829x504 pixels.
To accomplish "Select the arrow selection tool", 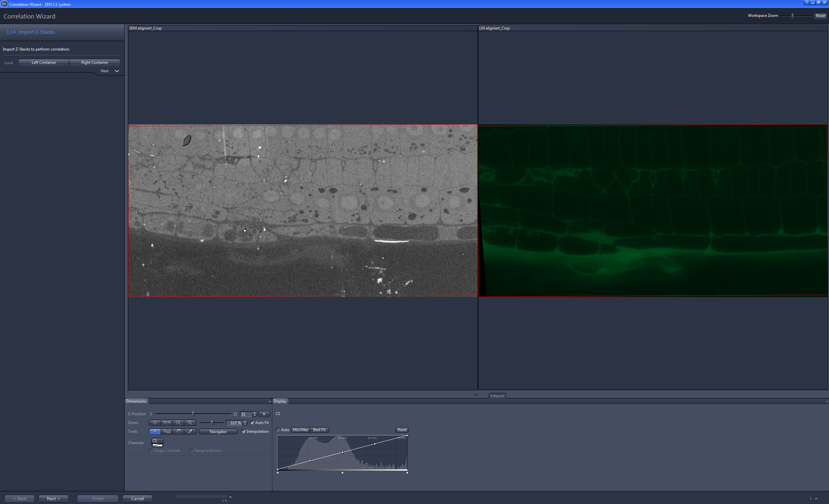I will pos(155,432).
